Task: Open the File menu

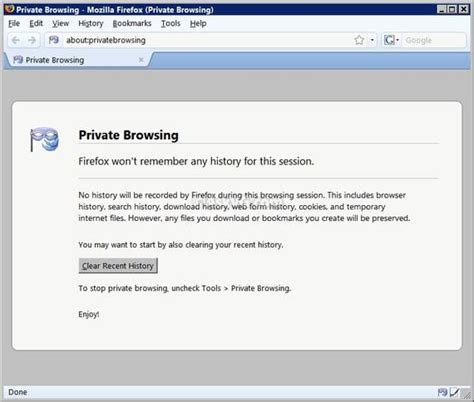Action: pyautogui.click(x=14, y=23)
